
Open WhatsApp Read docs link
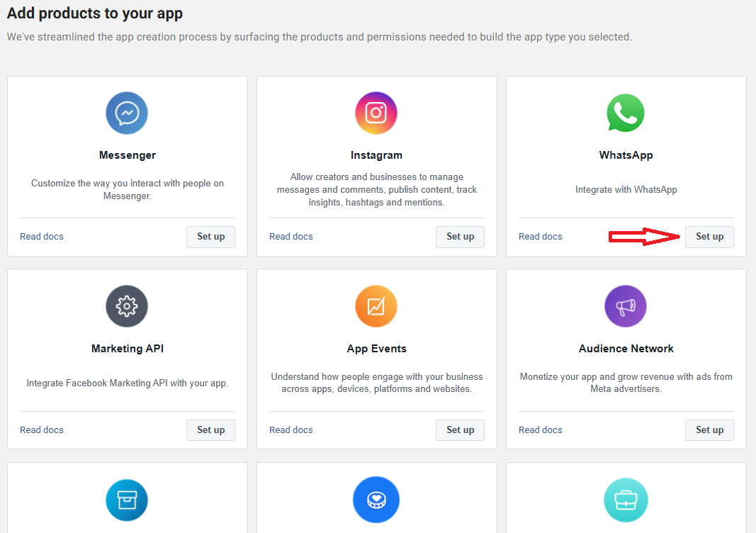[x=541, y=237]
